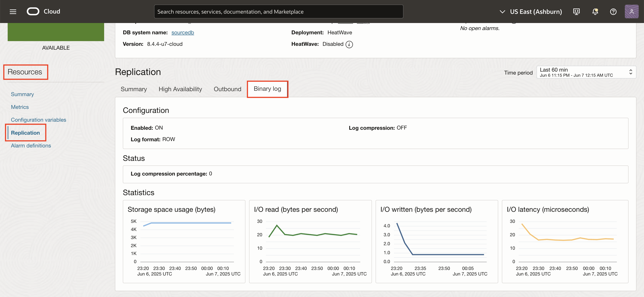Open the navigation hamburger menu
Viewport: 644px width, 297px height.
click(13, 11)
